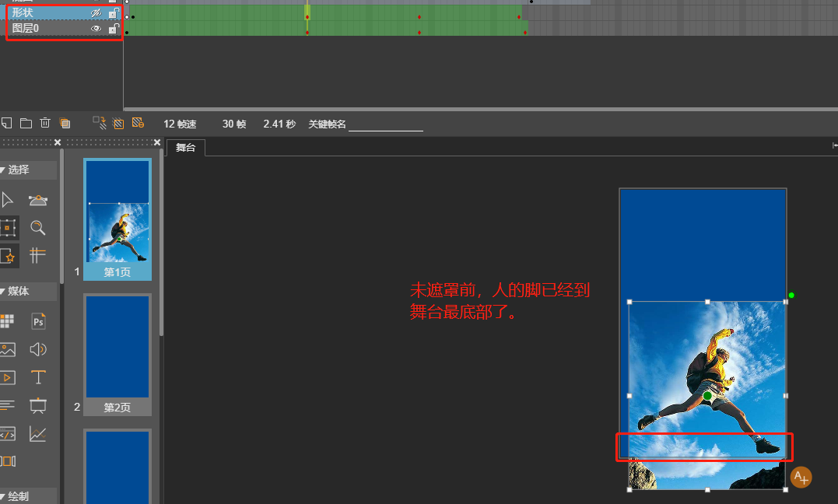Click the presentation board icon

[38, 406]
